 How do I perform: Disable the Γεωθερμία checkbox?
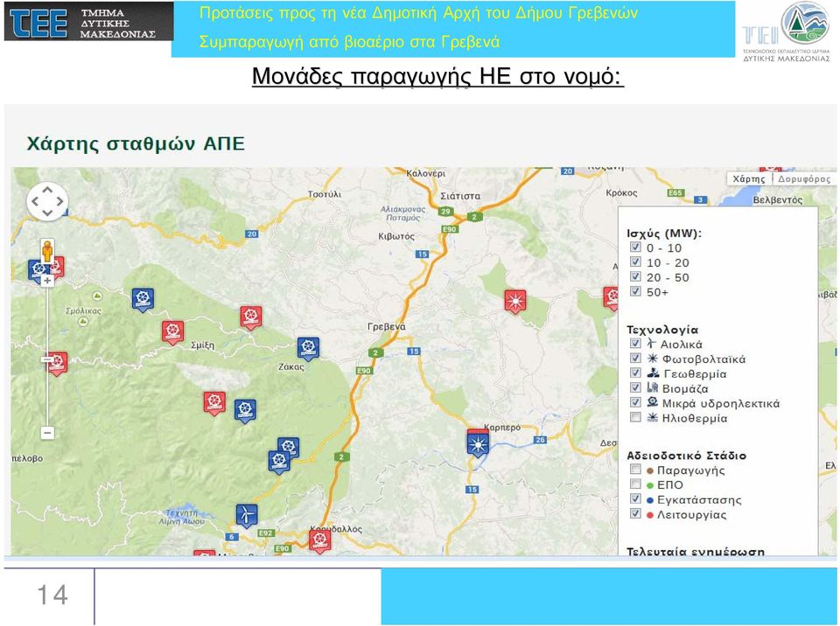635,372
